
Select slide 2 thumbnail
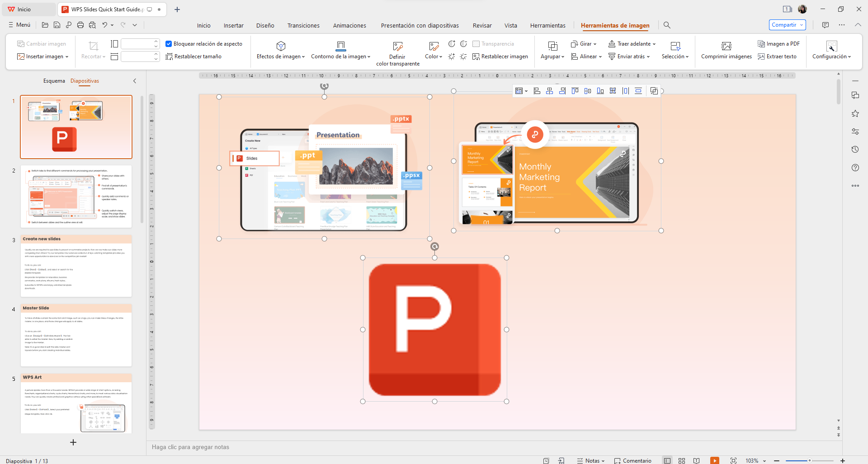[x=76, y=197]
